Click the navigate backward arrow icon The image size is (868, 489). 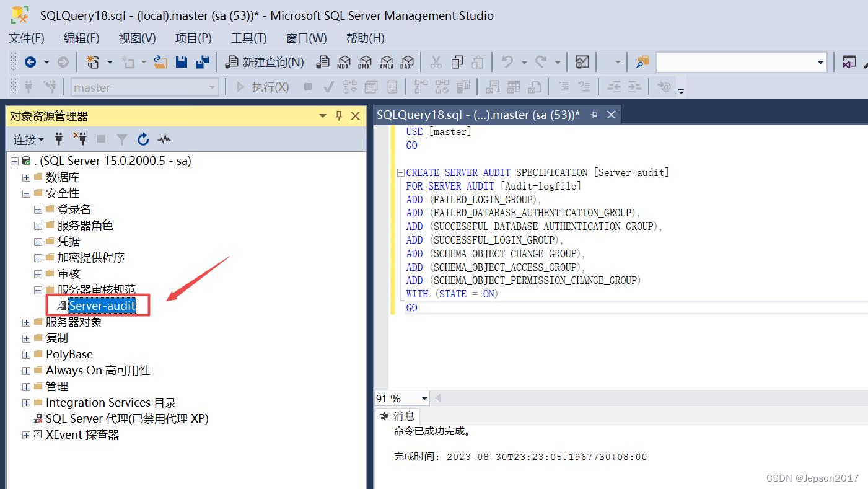click(x=30, y=62)
